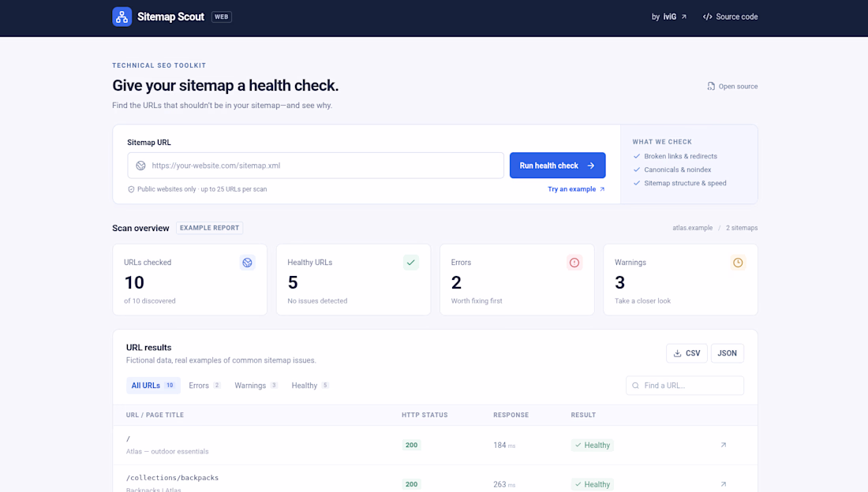868x492 pixels.
Task: Click the HTTP STATUS column header
Action: coord(425,415)
